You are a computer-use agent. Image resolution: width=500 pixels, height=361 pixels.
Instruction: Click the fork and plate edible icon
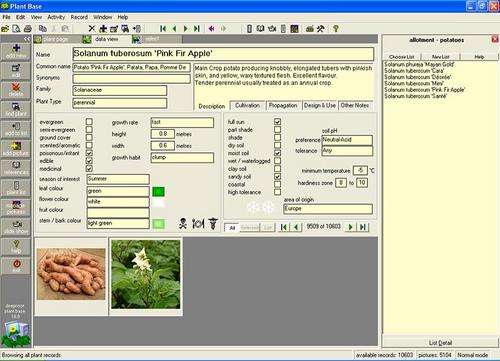198,224
